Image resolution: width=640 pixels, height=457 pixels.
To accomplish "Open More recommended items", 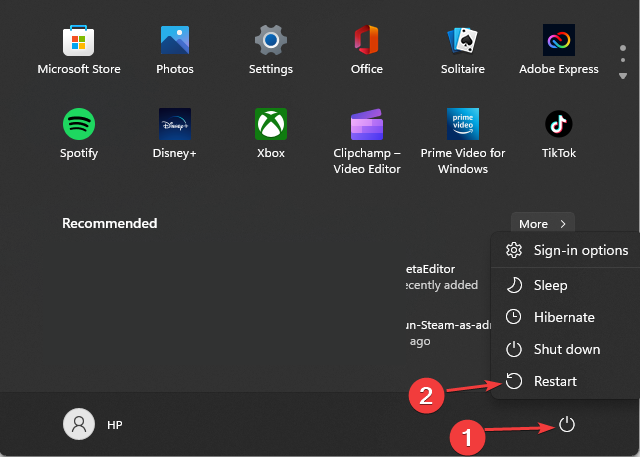I will click(543, 224).
